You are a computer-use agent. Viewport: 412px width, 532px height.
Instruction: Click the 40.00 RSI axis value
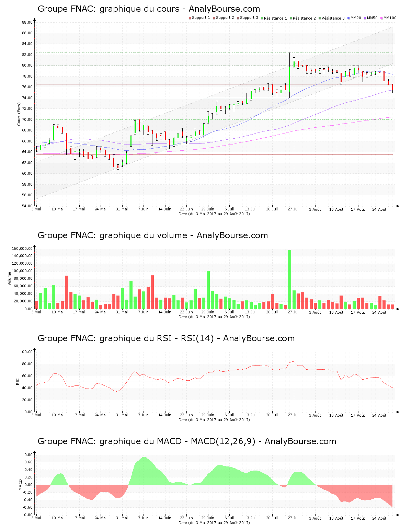pyautogui.click(x=27, y=388)
